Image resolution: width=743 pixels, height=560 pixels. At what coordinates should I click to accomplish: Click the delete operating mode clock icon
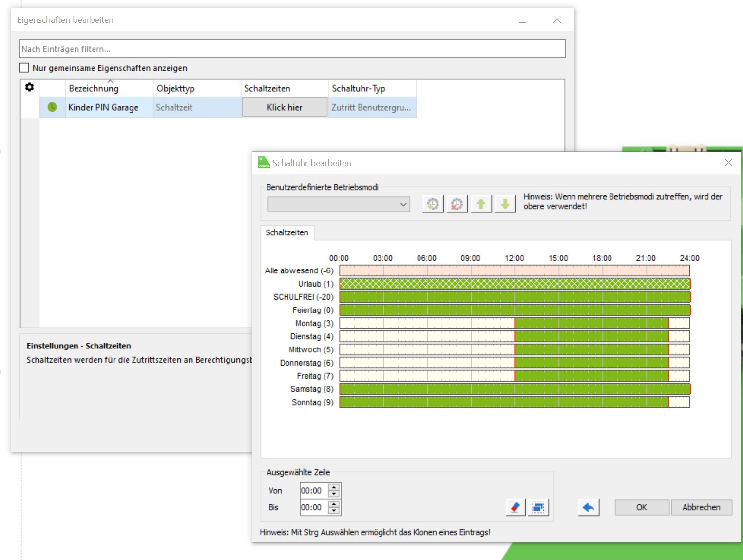457,204
